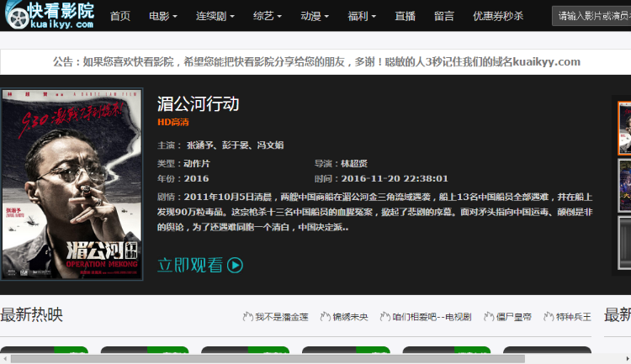631x364 pixels.
Task: Click flame icon beside 锦绣未央
Action: click(x=325, y=317)
